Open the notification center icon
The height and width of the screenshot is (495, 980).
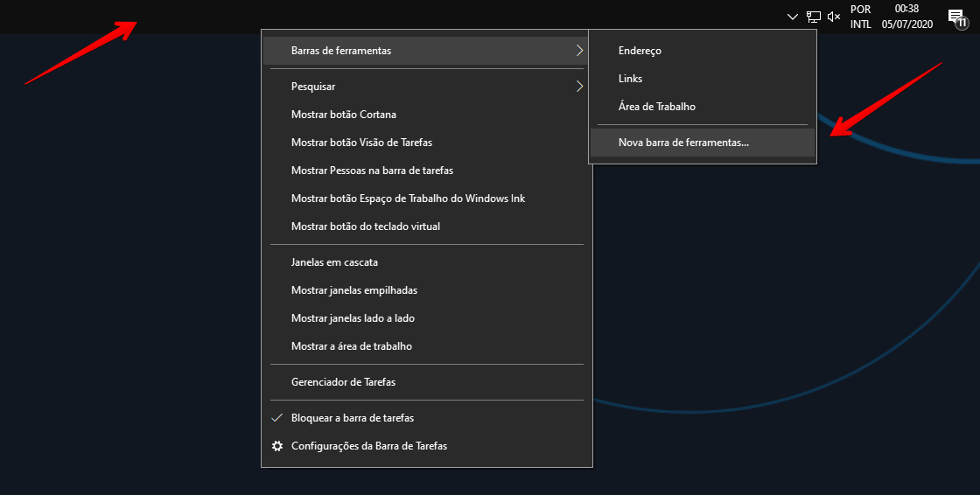coord(955,17)
